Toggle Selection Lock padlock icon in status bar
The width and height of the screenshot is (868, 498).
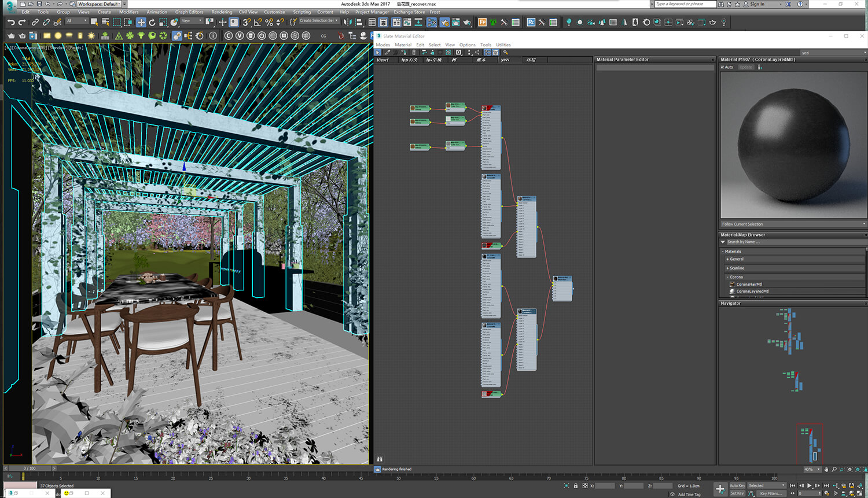[x=576, y=486]
